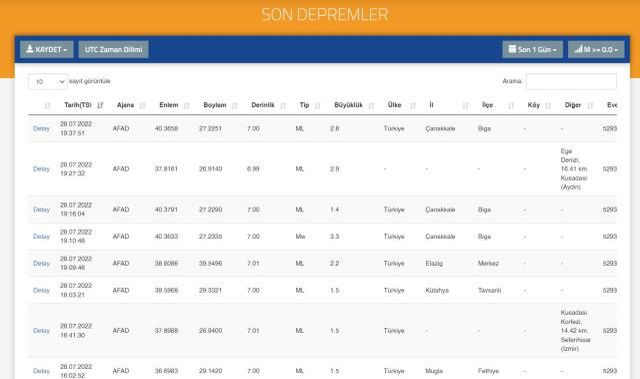Toggle the UTC Zaman Dilimi button

[113, 49]
